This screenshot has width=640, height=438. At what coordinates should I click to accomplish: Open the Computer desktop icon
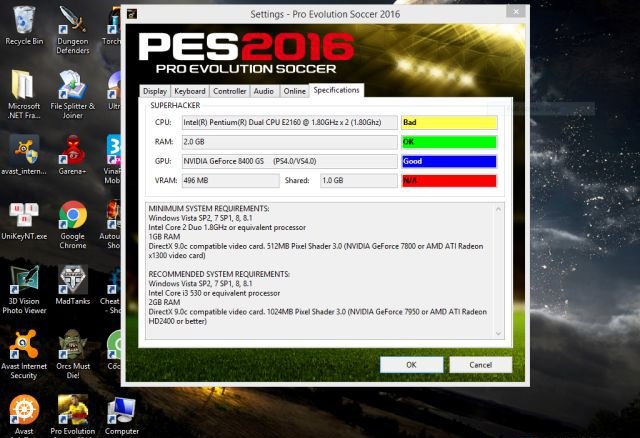[x=122, y=414]
